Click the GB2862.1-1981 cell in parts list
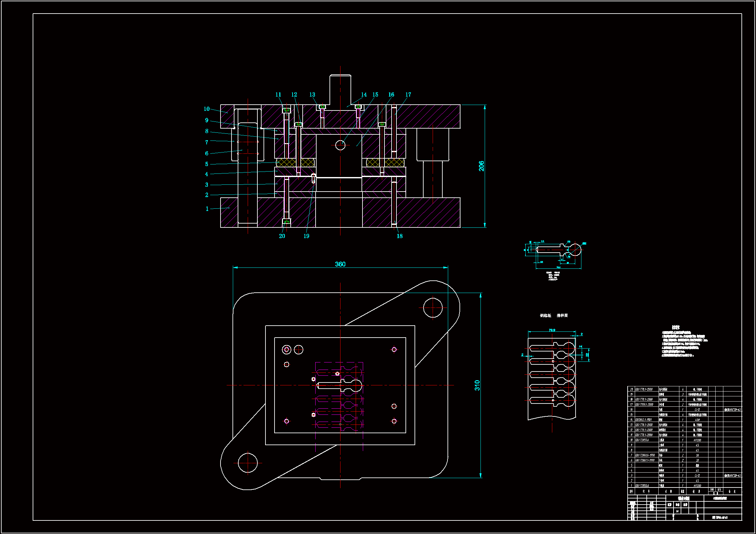The height and width of the screenshot is (534, 756). coord(644,420)
